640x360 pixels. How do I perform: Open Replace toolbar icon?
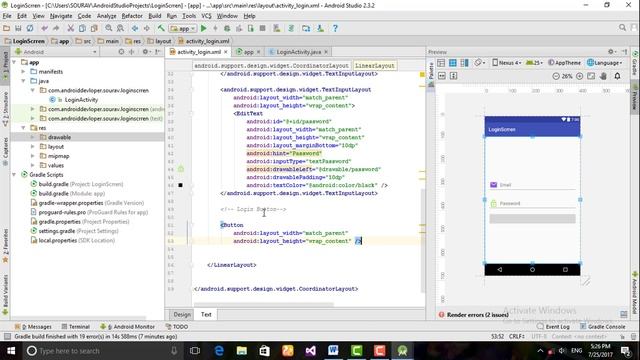(x=120, y=28)
